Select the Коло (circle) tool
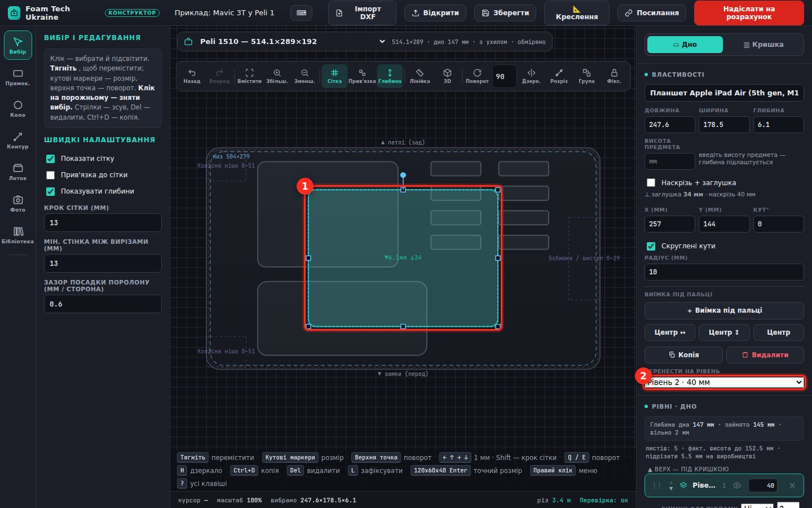Screen dimensions: 812x508 tap(17, 108)
